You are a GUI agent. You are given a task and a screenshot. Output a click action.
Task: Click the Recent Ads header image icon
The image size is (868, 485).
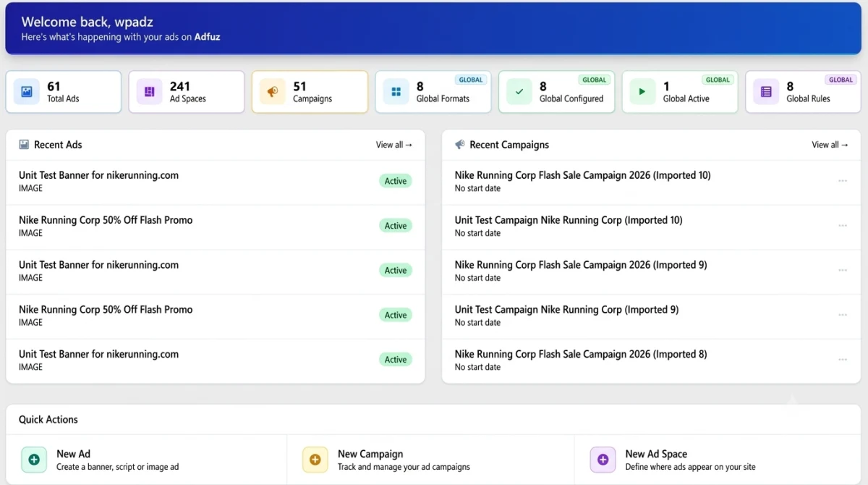click(x=24, y=145)
